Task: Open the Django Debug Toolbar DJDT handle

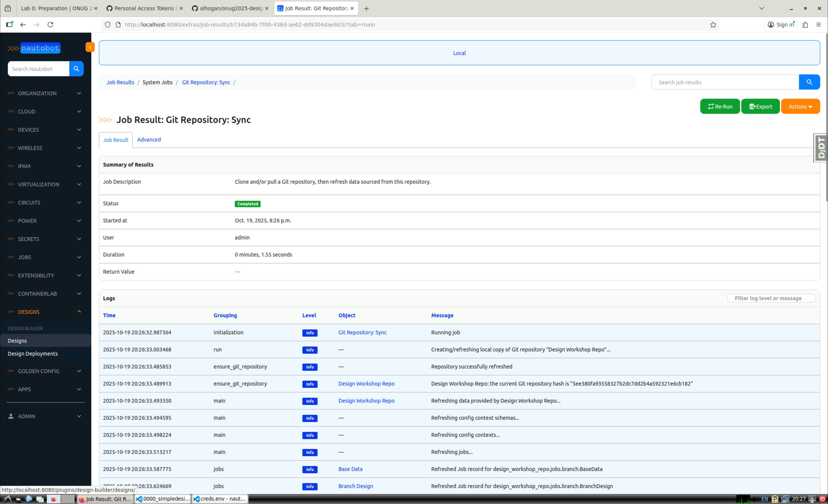Action: 821,148
